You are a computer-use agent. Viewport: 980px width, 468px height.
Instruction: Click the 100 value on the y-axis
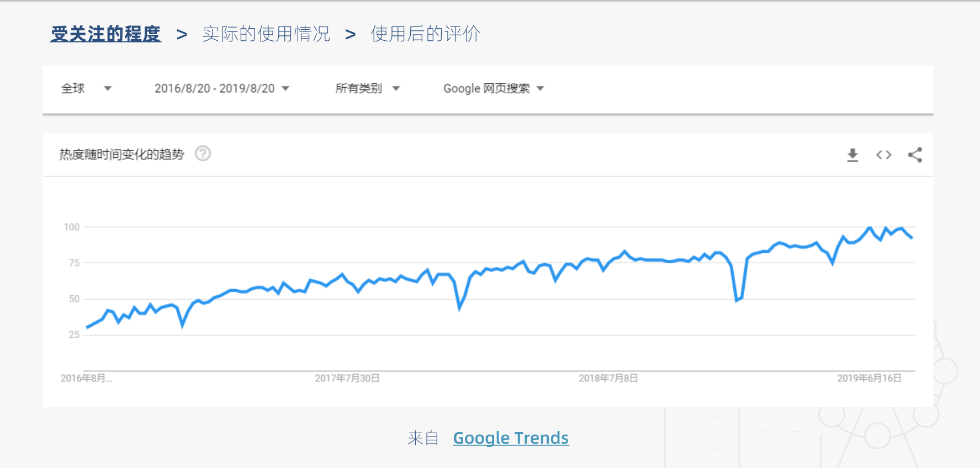[x=72, y=227]
